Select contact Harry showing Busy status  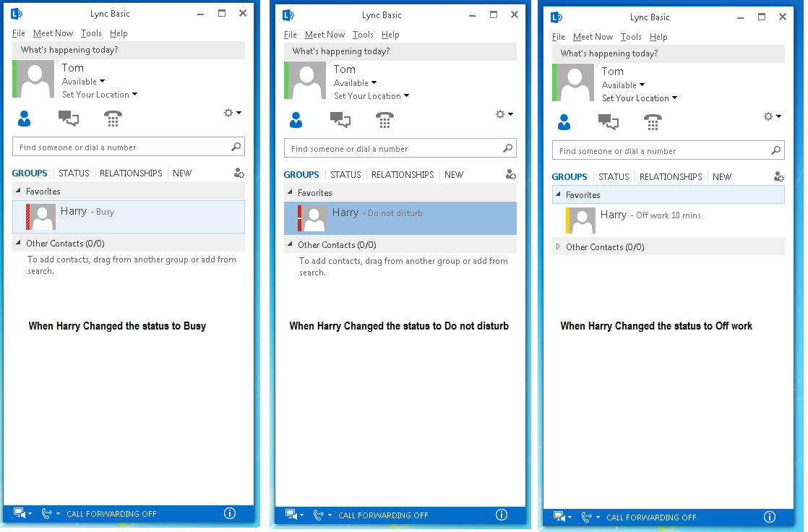click(129, 217)
